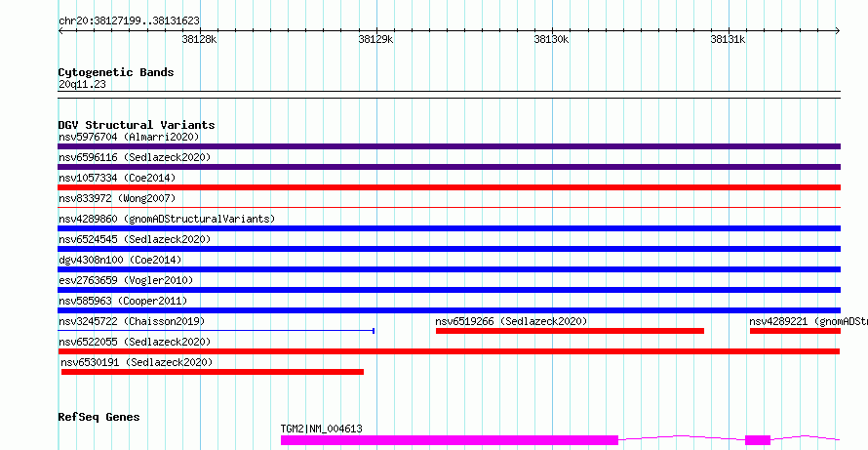Image resolution: width=868 pixels, height=450 pixels.
Task: Select the nsv4289221 red variant bar
Action: pyautogui.click(x=796, y=331)
